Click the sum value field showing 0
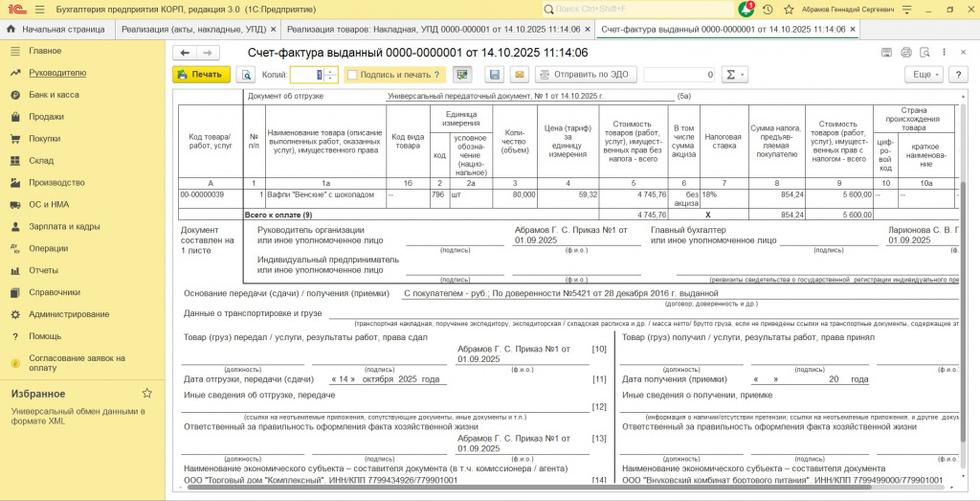980x501 pixels. (x=679, y=75)
